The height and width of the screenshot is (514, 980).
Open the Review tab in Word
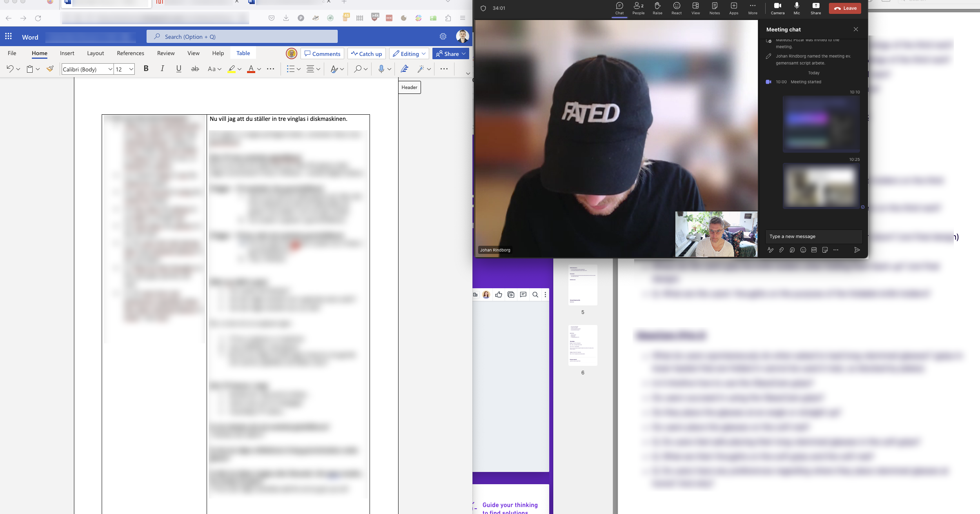tap(166, 53)
